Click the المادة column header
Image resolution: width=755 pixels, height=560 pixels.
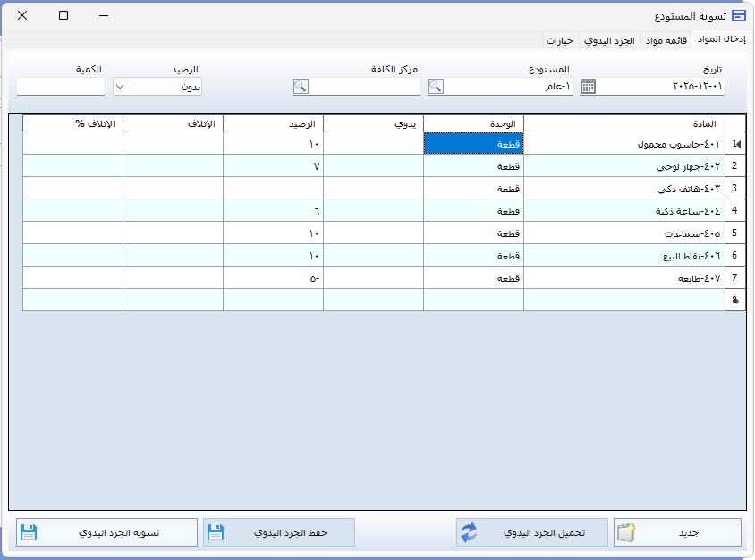click(624, 123)
